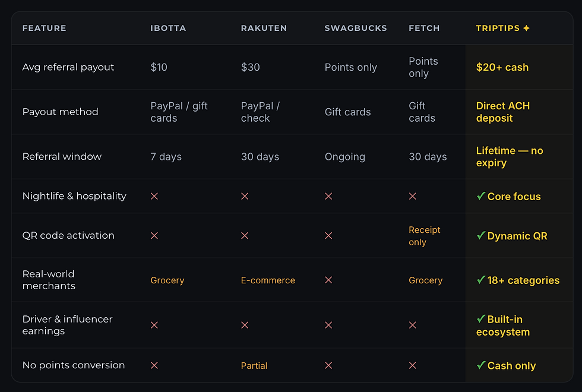Click the 'Nightlife & hospitality' row label
The height and width of the screenshot is (392, 582).
(74, 196)
